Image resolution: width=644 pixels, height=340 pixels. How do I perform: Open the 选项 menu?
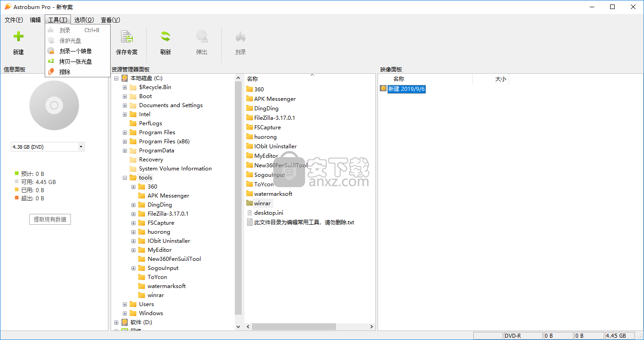click(x=84, y=20)
